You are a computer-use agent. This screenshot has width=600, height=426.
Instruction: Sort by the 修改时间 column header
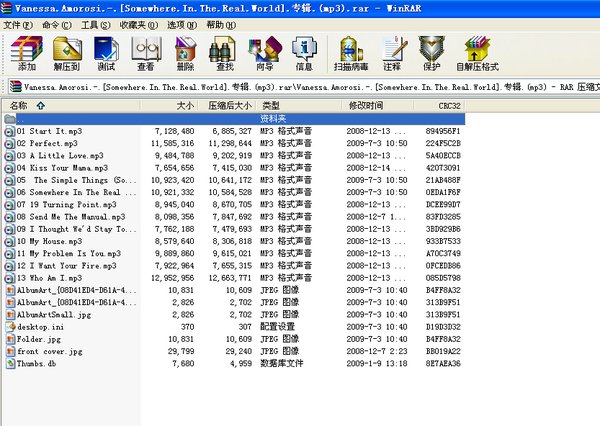378,106
